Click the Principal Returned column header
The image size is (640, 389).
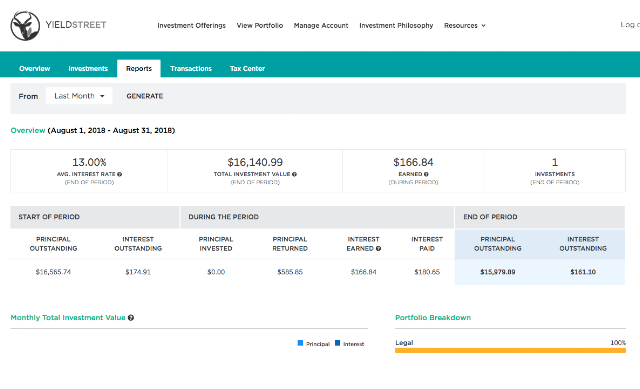[x=290, y=244]
